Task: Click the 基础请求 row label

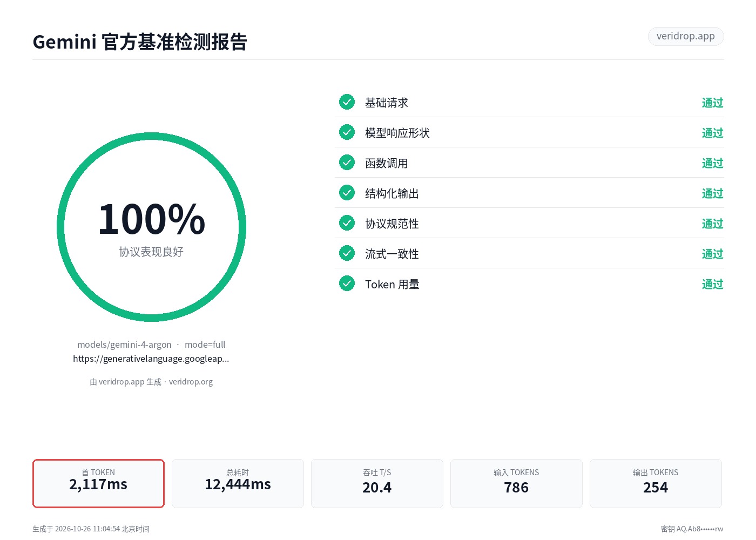Action: [x=387, y=103]
